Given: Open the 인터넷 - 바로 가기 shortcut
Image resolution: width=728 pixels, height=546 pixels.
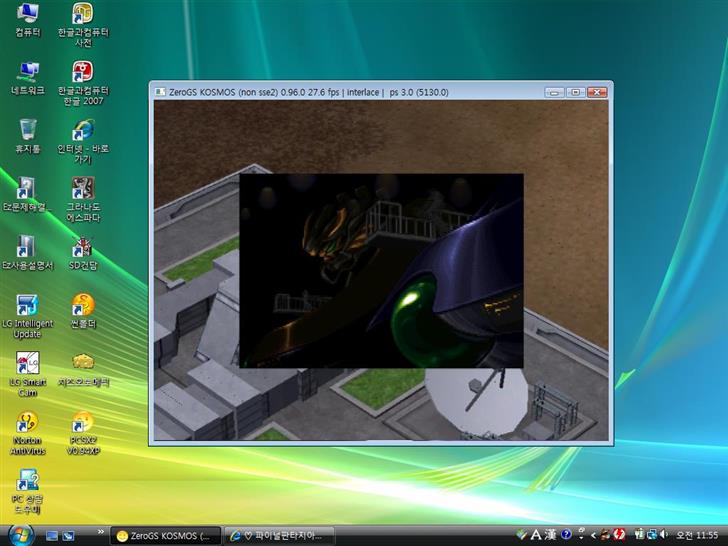Looking at the screenshot, I should pos(83,141).
